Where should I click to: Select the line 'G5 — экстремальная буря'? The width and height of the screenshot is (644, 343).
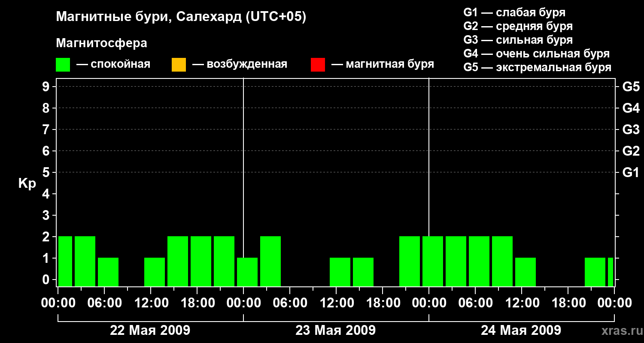point(538,67)
